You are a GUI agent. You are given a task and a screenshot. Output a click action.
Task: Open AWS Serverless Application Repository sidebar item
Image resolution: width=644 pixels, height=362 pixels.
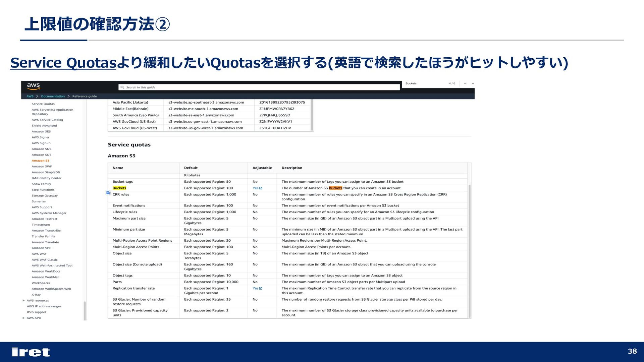pos(52,112)
